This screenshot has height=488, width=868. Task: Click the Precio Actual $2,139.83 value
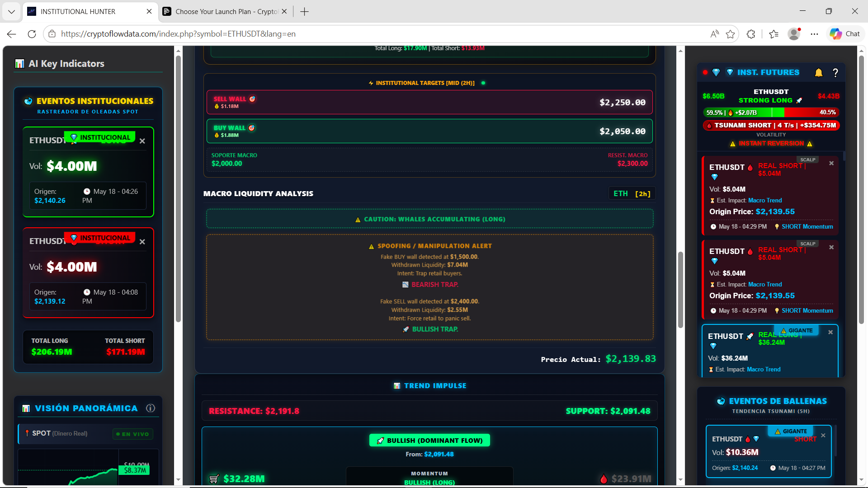tap(631, 359)
